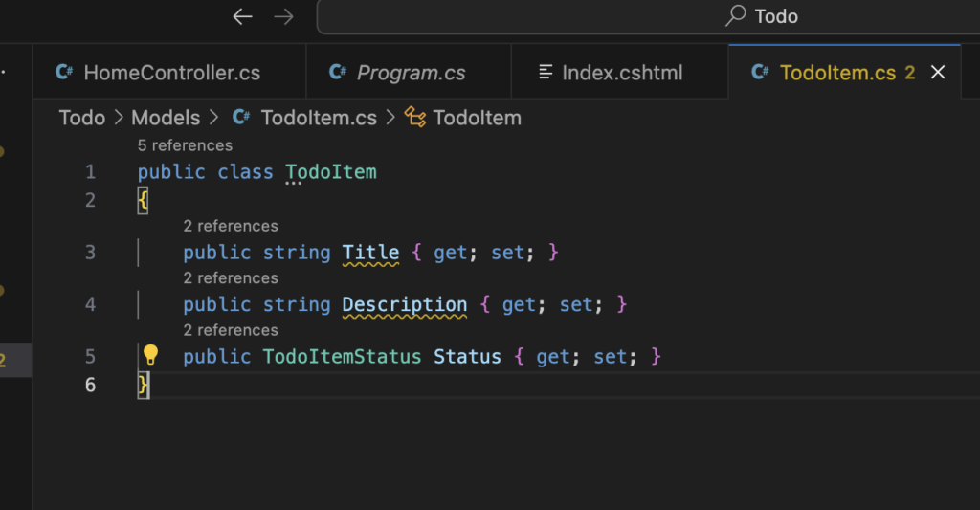
Task: Open the TodoItem.cs breadcrumb entry
Action: pos(319,118)
